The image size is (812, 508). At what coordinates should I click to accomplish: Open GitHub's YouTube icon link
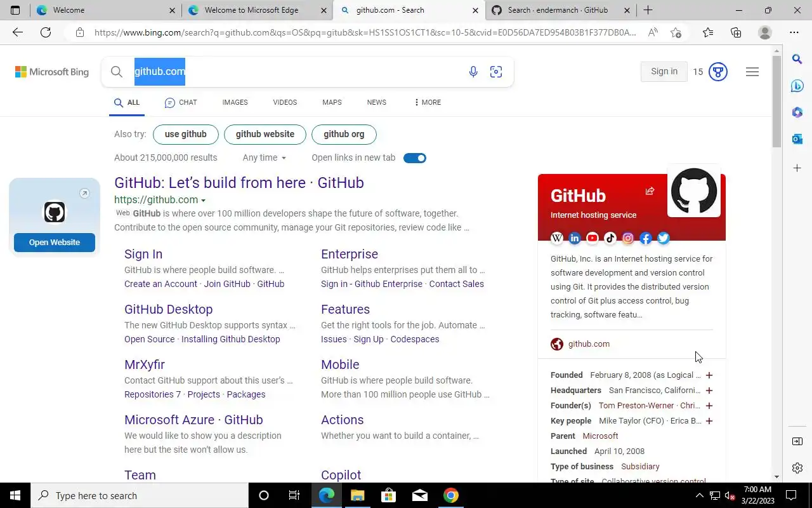[593, 238]
